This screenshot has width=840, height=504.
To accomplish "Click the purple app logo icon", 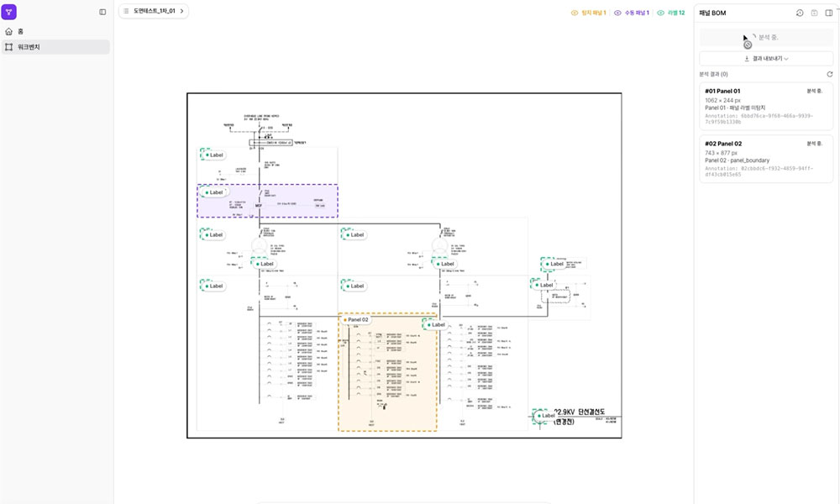I will click(x=9, y=12).
